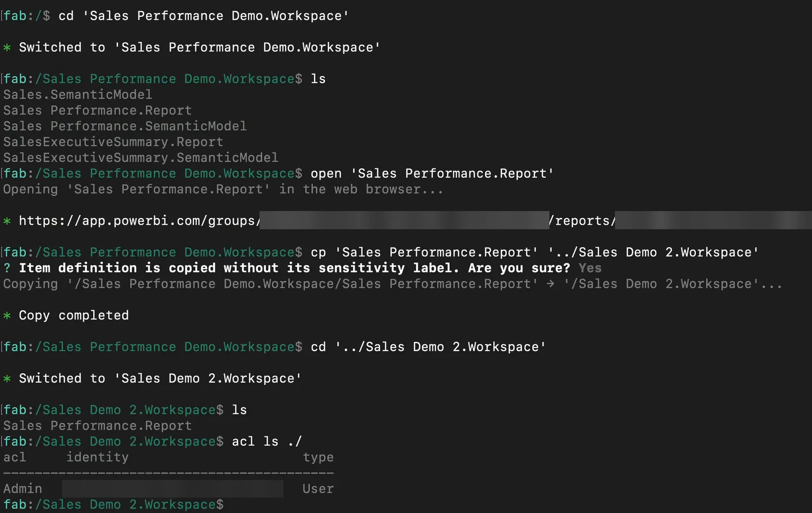Screen dimensions: 812x513
Task: Click the 'Sales Performance.Report' line under Sales Demo 2
Action: [x=97, y=425]
